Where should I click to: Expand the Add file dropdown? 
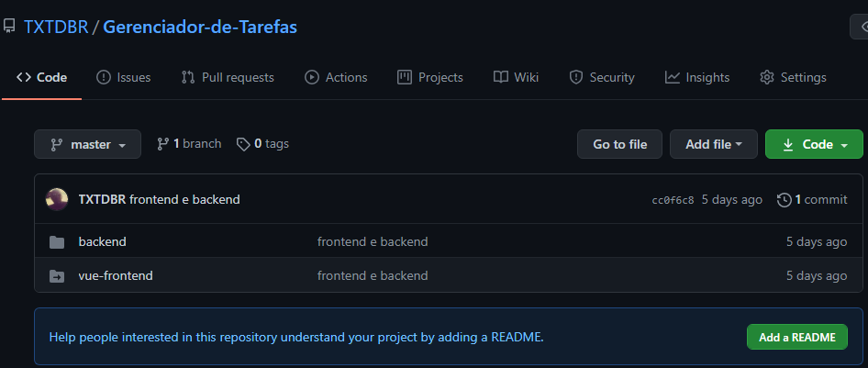point(714,144)
